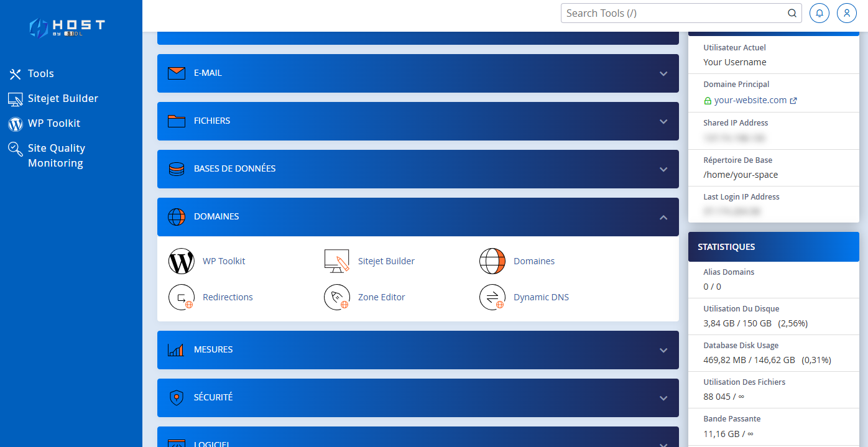This screenshot has width=868, height=447.
Task: Click the MESURES section header title
Action: [x=213, y=349]
